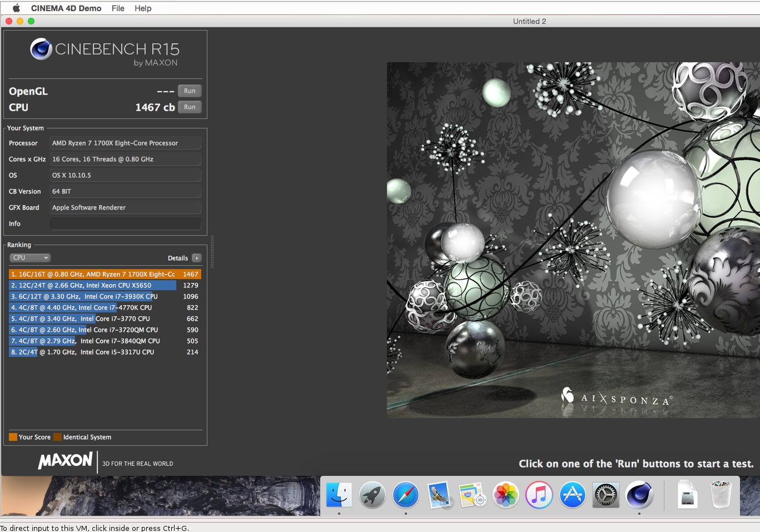The image size is (760, 532).
Task: Select ranking row 1 AMD Ryzen 7 1700X
Action: [x=105, y=274]
